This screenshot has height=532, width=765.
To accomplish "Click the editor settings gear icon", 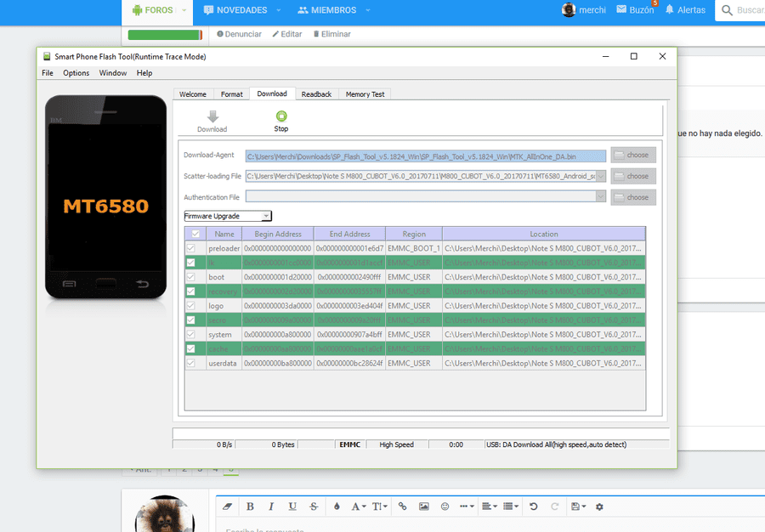I will pyautogui.click(x=599, y=507).
